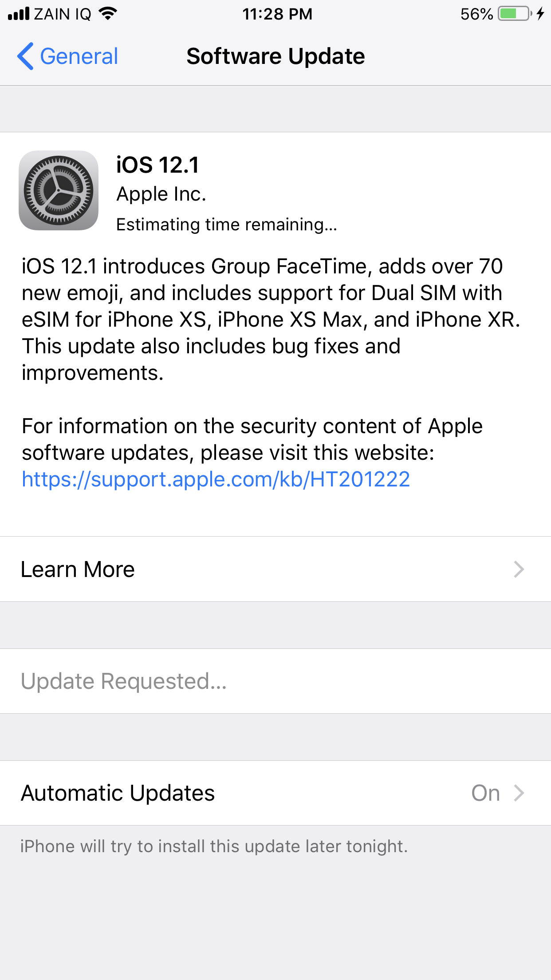Tap the ZAIN IQ carrier label
The image size is (551, 980).
tap(63, 14)
